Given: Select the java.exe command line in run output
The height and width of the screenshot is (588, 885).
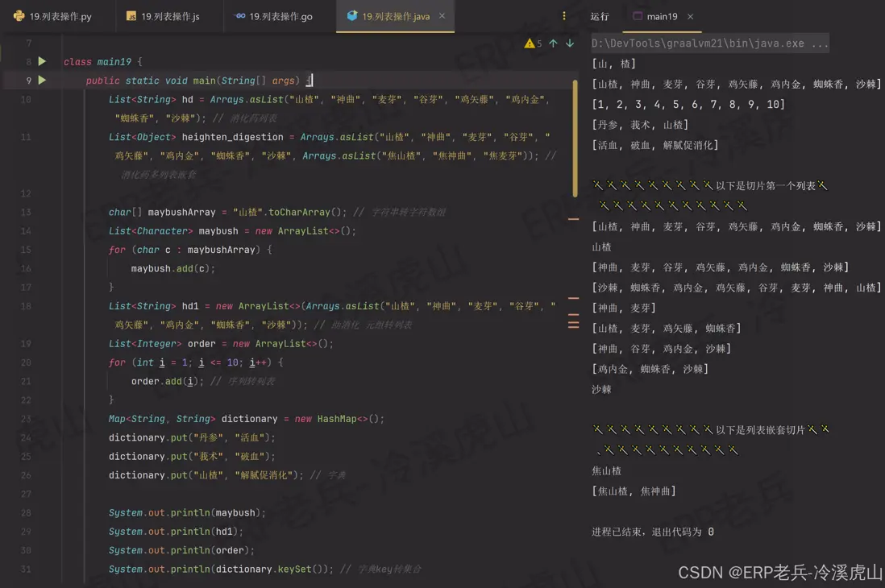Looking at the screenshot, I should (x=709, y=43).
